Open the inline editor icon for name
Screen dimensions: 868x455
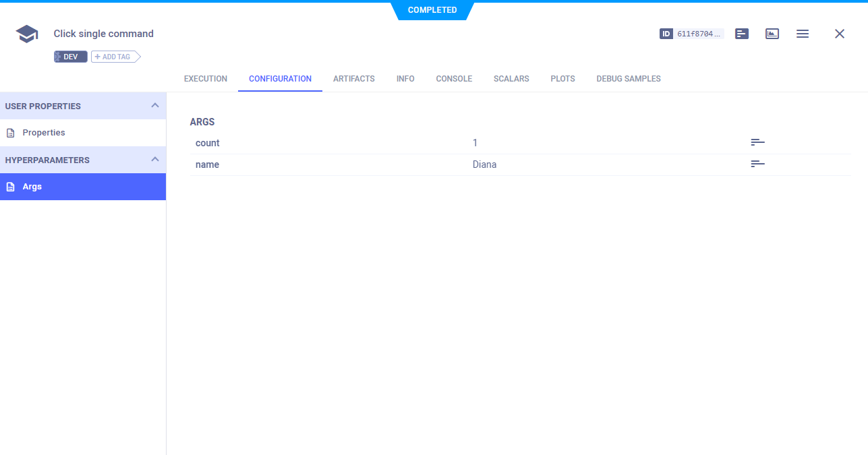coord(757,164)
